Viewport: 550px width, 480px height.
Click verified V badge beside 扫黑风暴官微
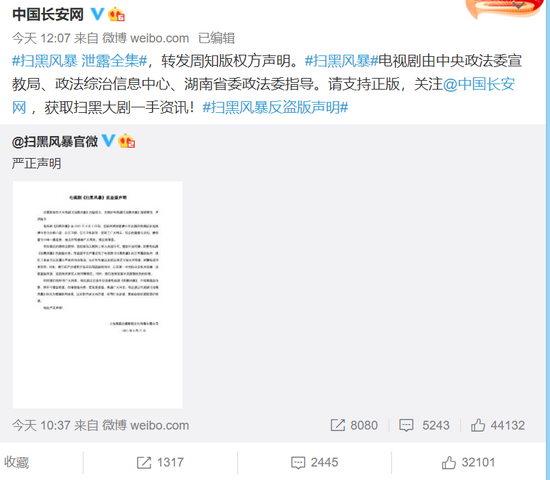click(x=108, y=141)
